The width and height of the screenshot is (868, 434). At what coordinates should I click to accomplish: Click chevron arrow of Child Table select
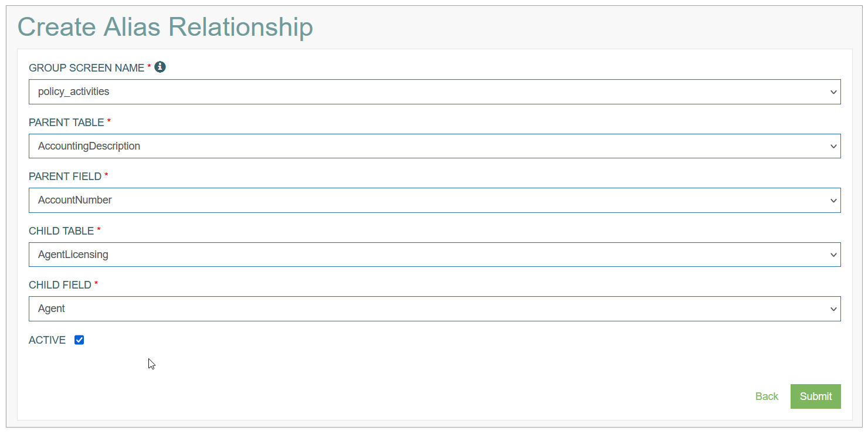833,255
